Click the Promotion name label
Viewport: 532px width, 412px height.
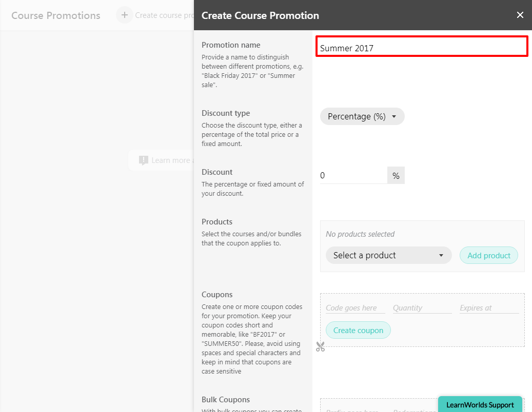(x=231, y=45)
